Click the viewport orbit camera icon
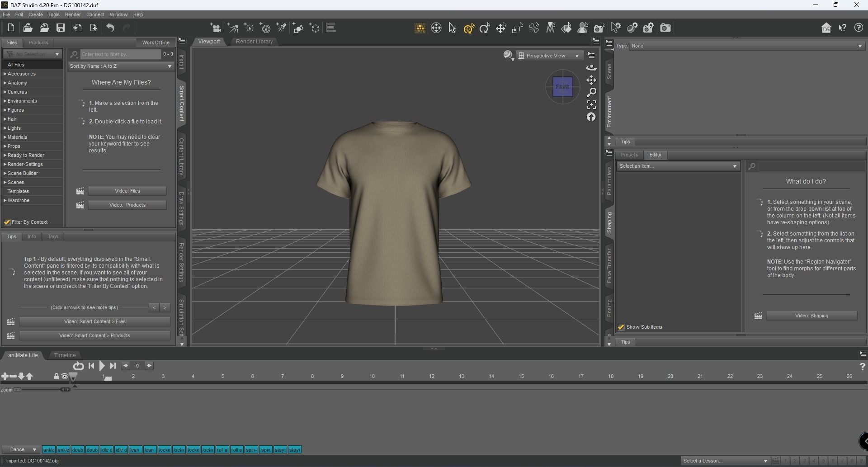The image size is (868, 467). [591, 68]
